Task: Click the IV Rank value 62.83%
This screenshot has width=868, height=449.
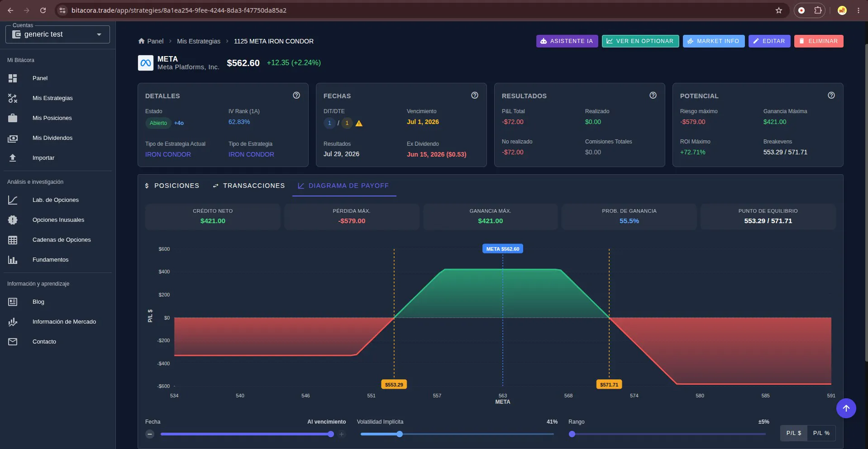Action: pos(239,122)
